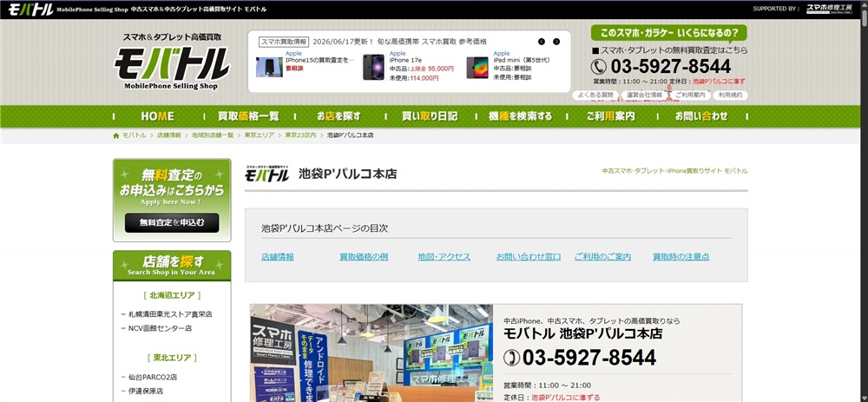Click the 東北エリア sidebar heading
This screenshot has width=868, height=402.
point(172,359)
